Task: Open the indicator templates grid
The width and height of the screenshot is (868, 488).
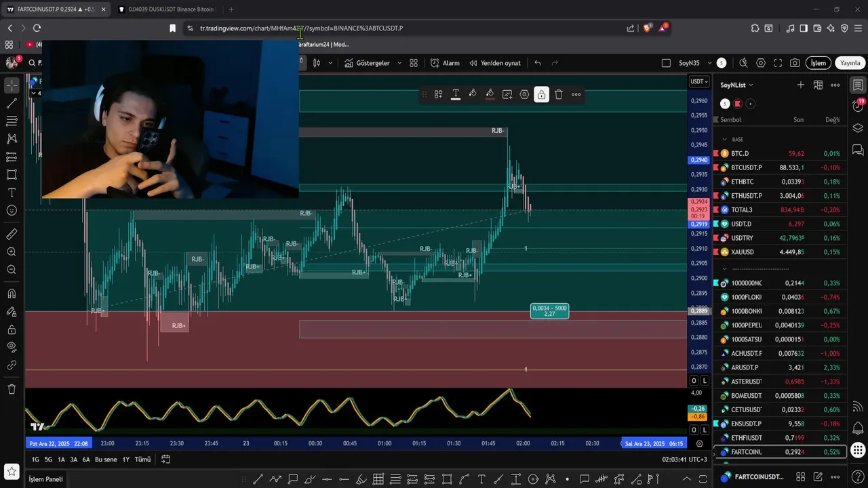Action: pos(414,63)
